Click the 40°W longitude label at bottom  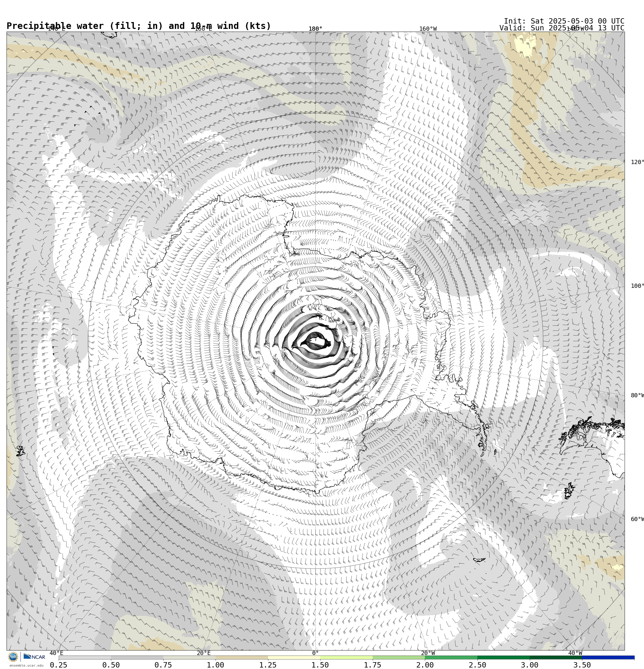(x=575, y=653)
